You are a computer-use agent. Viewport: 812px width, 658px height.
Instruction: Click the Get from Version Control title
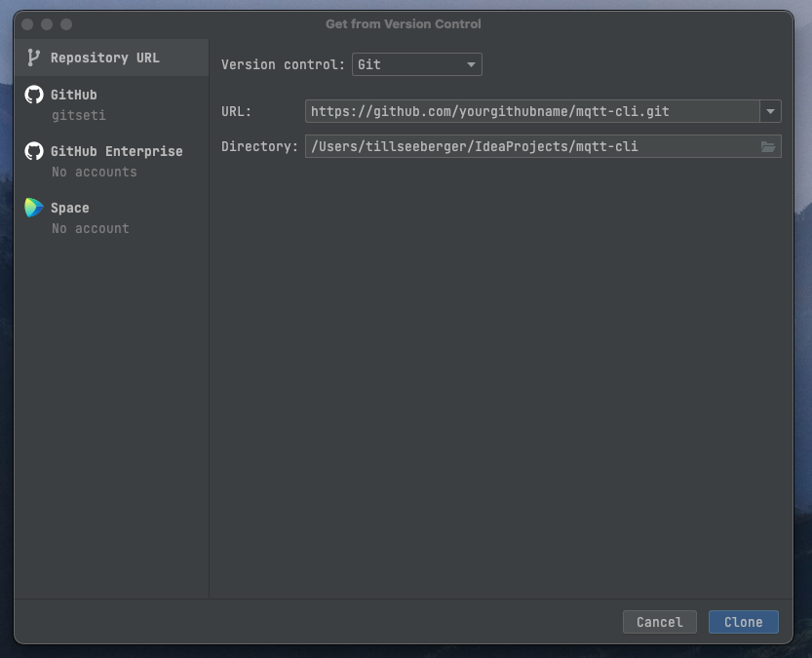(x=404, y=23)
